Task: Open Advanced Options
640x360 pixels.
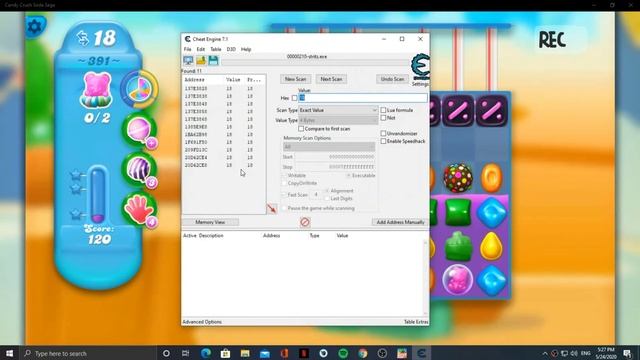Action: pos(202,322)
